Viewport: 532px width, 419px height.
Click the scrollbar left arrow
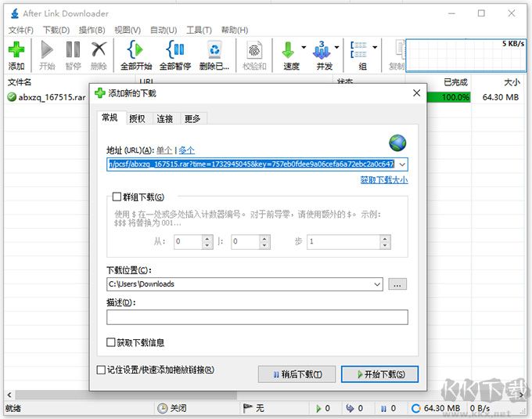[9, 395]
